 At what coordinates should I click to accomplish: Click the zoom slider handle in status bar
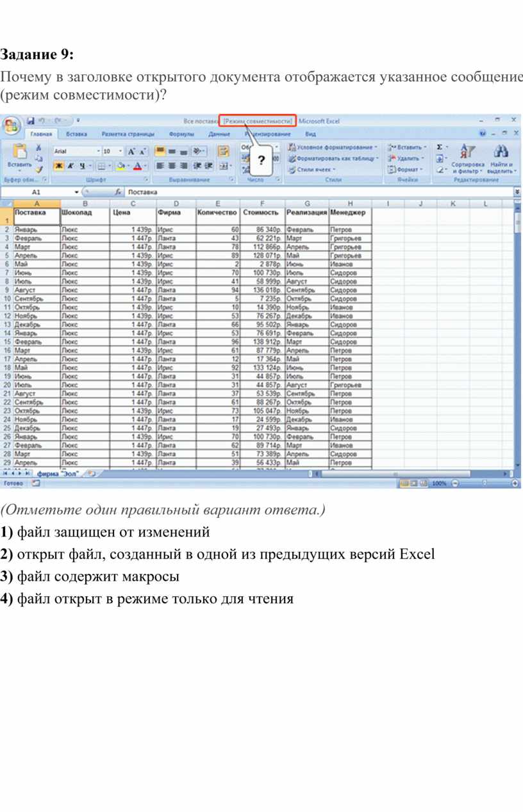485,483
